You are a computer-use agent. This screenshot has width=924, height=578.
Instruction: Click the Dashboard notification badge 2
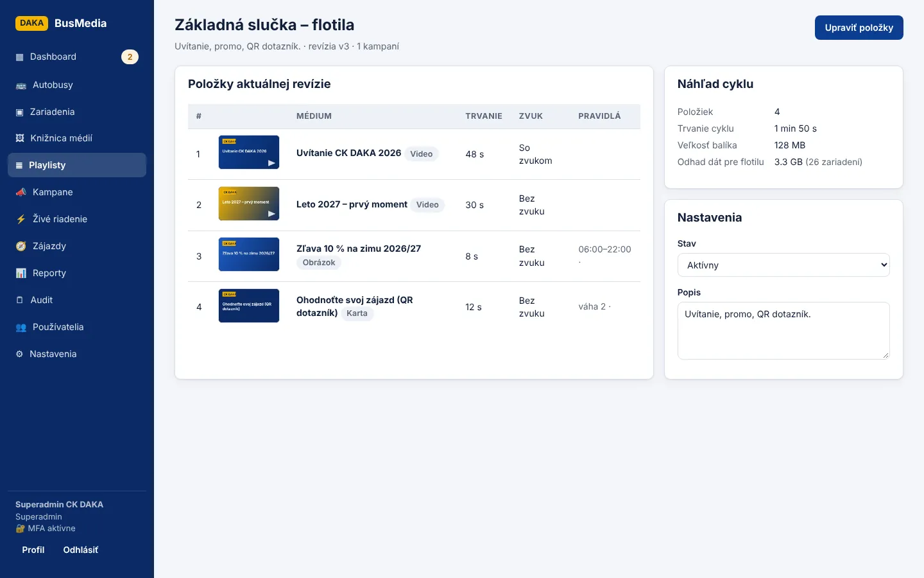[x=130, y=57]
